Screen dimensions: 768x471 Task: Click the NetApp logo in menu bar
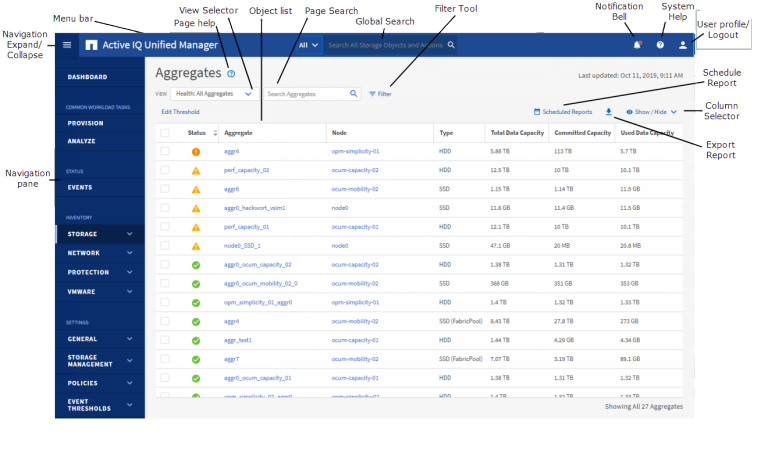point(91,45)
